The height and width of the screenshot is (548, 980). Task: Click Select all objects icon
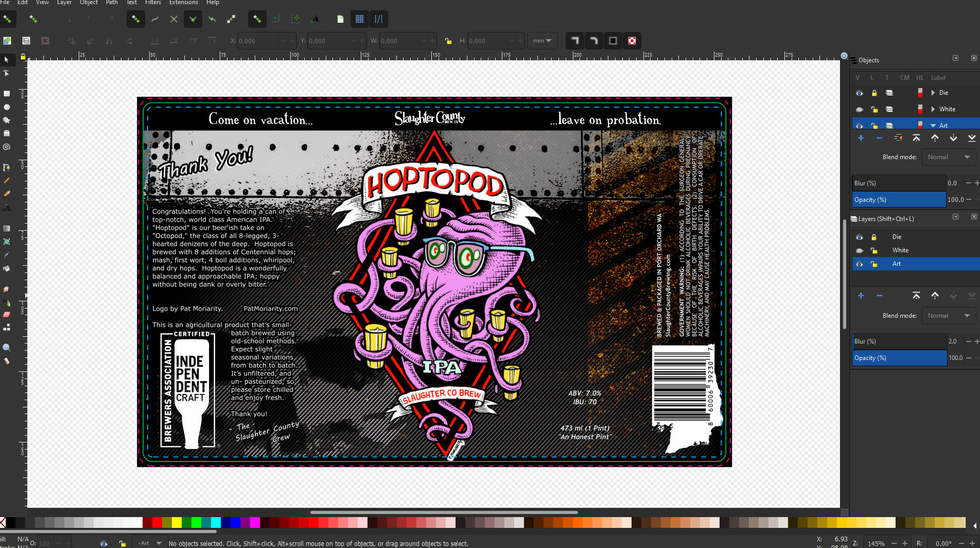7,41
